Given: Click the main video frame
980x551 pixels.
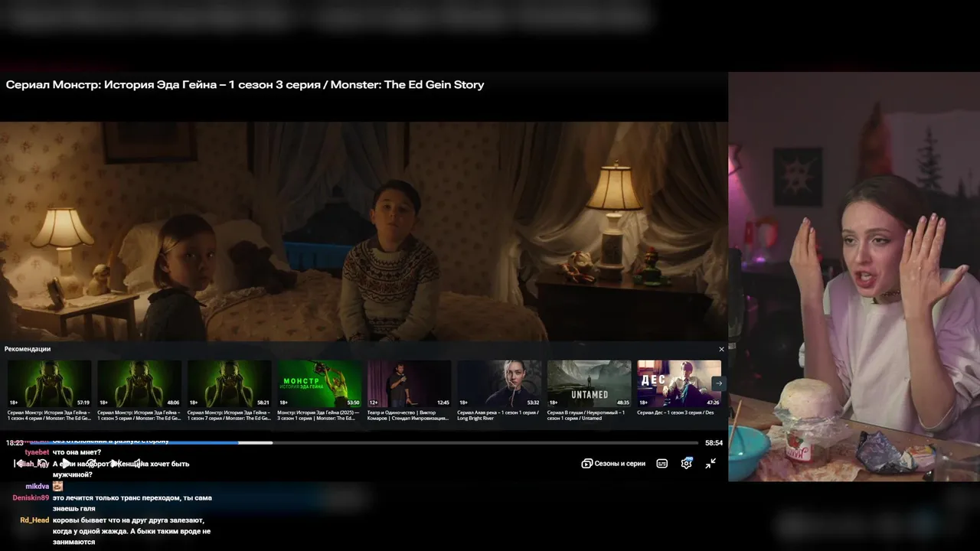Looking at the screenshot, I should [364, 231].
